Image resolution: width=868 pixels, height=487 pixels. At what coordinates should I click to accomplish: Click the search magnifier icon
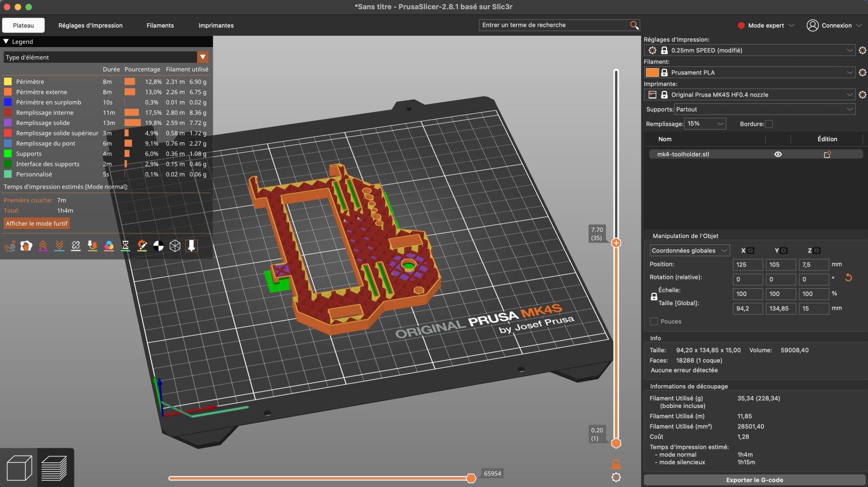634,25
